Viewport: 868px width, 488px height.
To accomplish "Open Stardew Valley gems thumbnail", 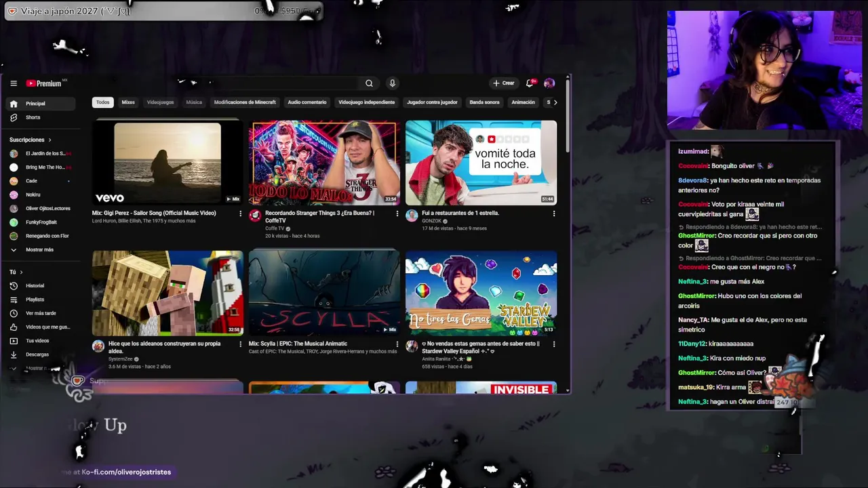I will [481, 293].
